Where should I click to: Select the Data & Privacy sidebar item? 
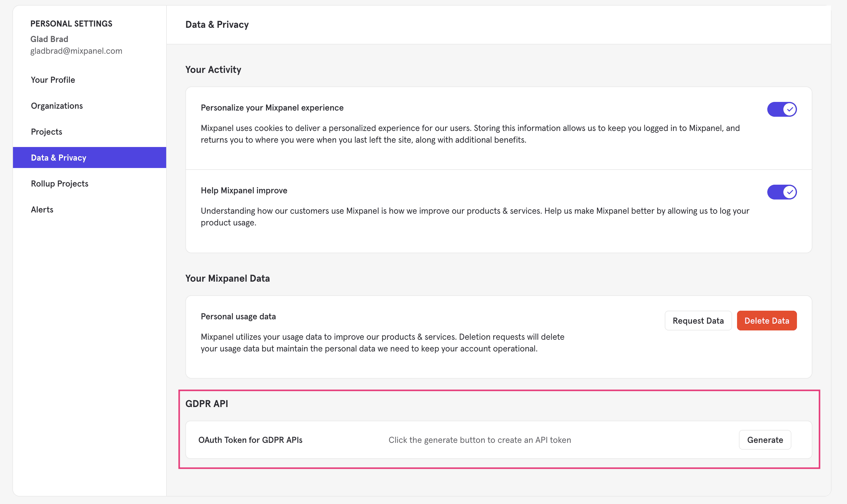tap(58, 157)
